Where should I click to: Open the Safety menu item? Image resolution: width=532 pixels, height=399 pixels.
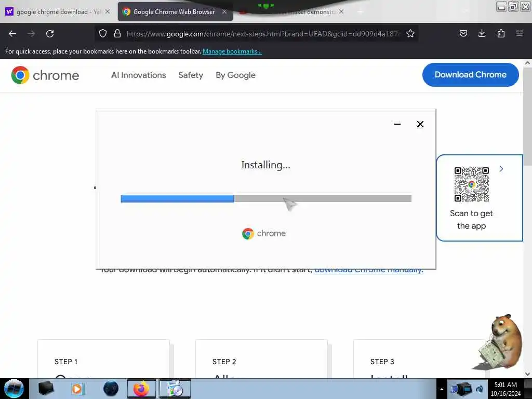point(191,75)
